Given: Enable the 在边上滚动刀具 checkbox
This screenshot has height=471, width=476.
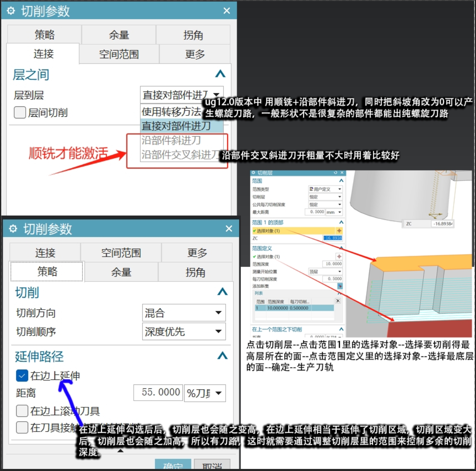Looking at the screenshot, I should [22, 411].
